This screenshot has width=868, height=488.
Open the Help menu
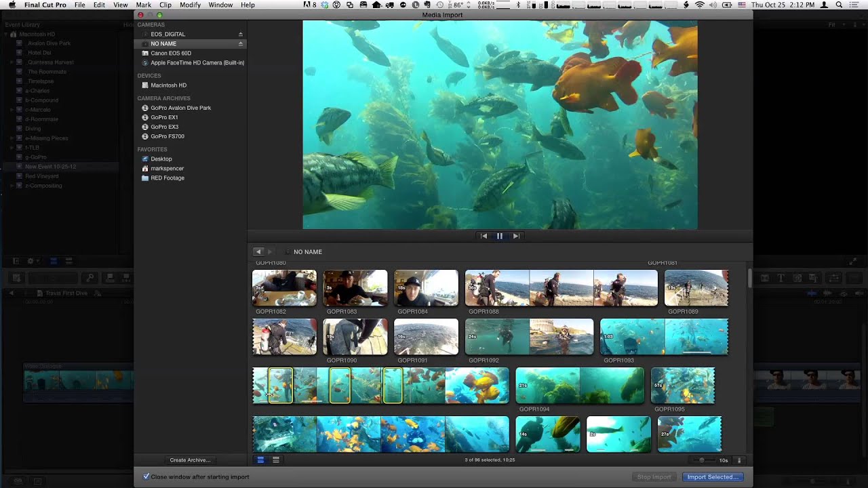click(x=248, y=5)
